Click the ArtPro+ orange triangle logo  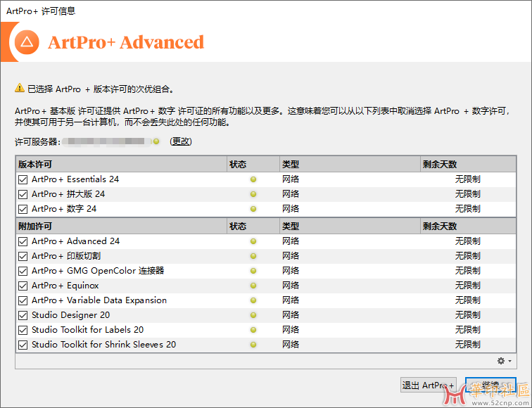tap(27, 42)
